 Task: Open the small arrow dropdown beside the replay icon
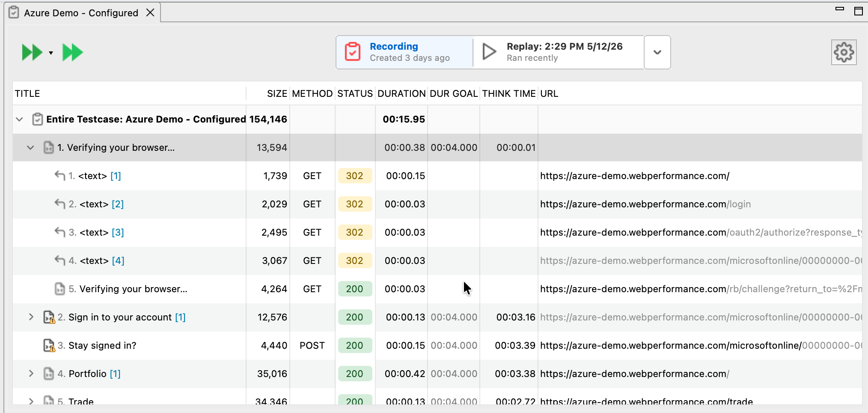pos(51,53)
